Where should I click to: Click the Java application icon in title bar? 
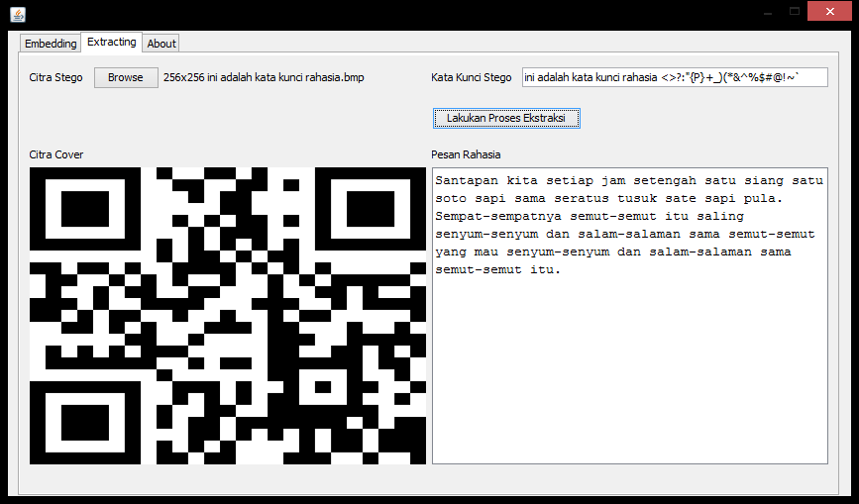click(x=18, y=14)
